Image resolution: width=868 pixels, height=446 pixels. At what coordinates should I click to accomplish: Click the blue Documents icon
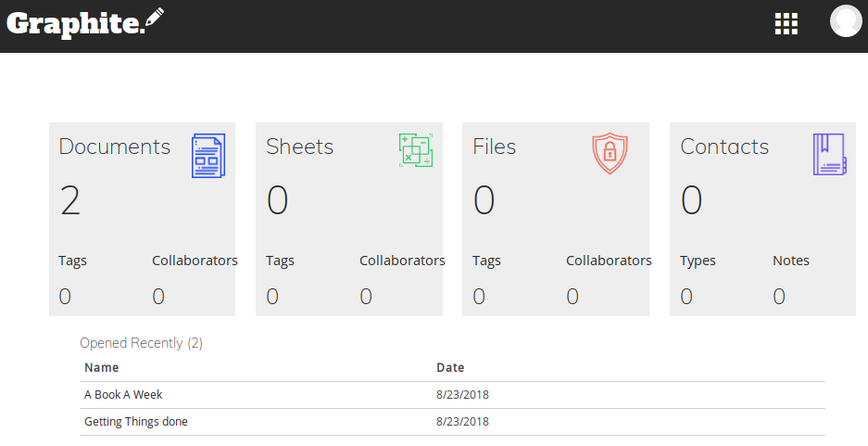[x=208, y=156]
